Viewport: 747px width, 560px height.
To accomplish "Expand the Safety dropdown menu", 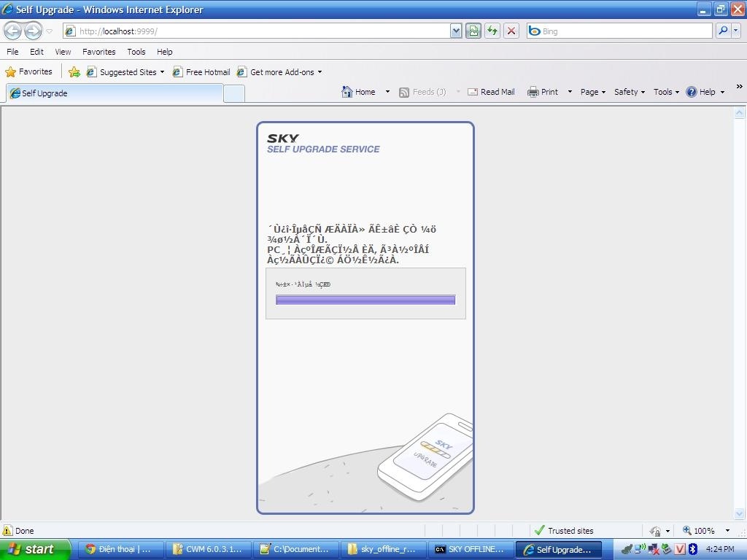I will click(629, 92).
